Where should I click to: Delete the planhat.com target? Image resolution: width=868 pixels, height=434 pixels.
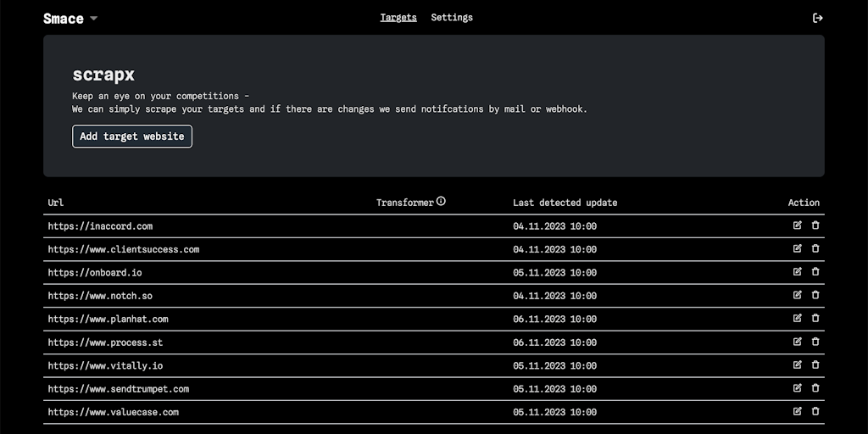[815, 319]
